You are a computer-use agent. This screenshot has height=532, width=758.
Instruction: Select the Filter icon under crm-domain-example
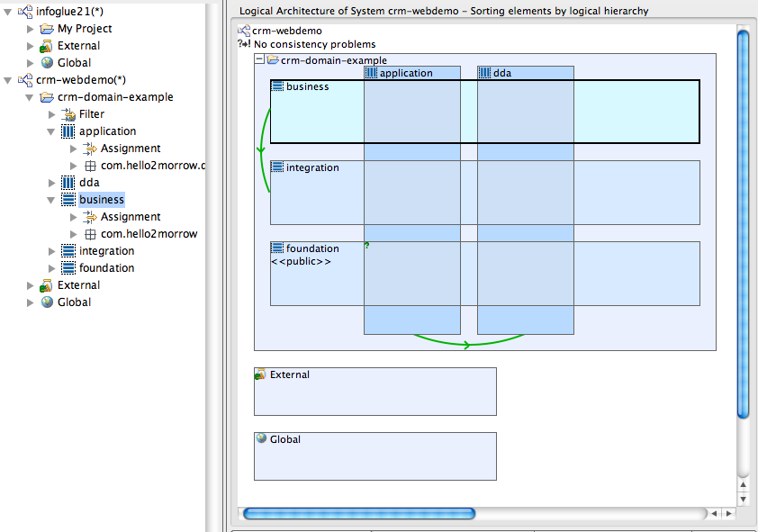(68, 114)
